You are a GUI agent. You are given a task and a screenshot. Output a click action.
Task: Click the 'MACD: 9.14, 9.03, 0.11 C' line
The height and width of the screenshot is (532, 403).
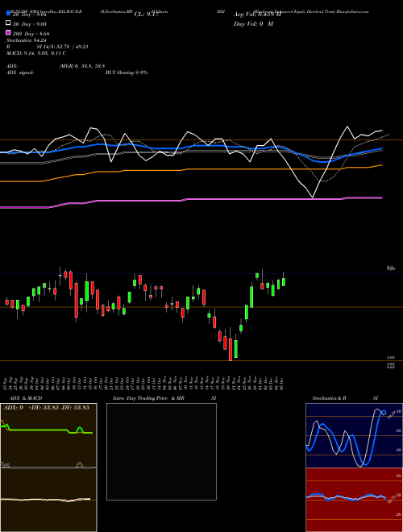pyautogui.click(x=36, y=53)
